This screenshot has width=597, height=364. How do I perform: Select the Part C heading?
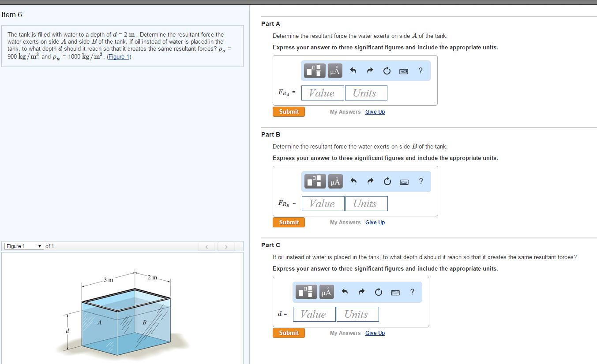click(x=270, y=245)
